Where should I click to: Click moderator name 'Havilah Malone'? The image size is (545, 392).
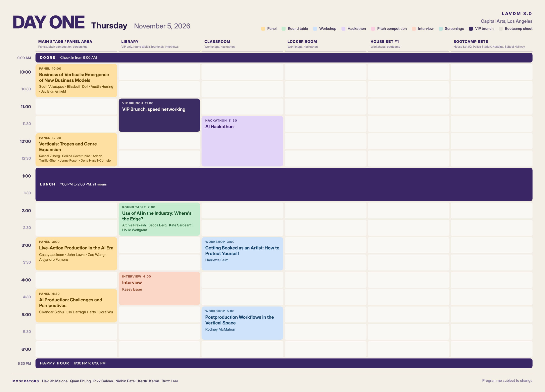click(55, 381)
